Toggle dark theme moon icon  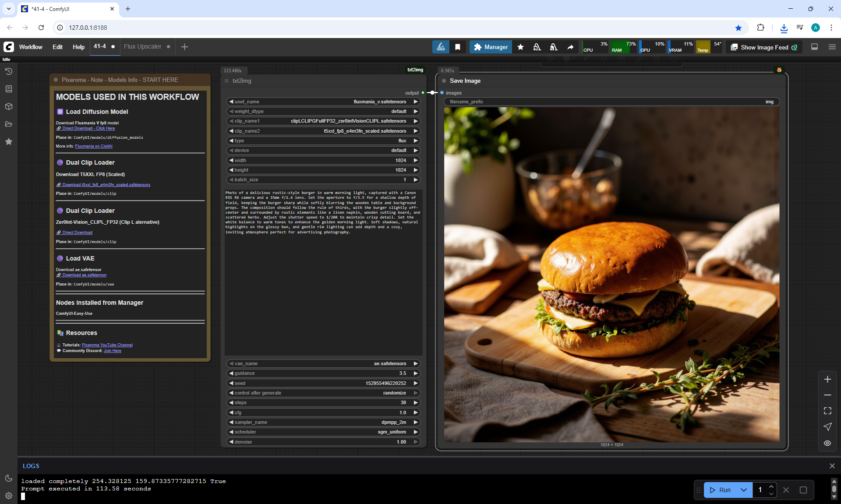coord(8,478)
